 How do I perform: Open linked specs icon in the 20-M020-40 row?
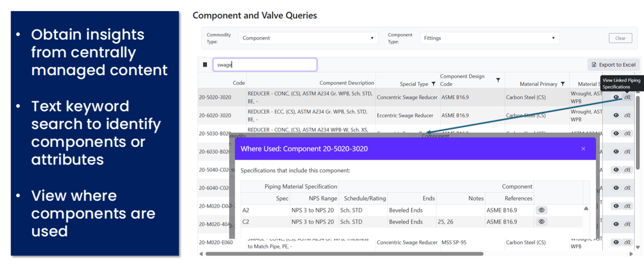click(628, 224)
